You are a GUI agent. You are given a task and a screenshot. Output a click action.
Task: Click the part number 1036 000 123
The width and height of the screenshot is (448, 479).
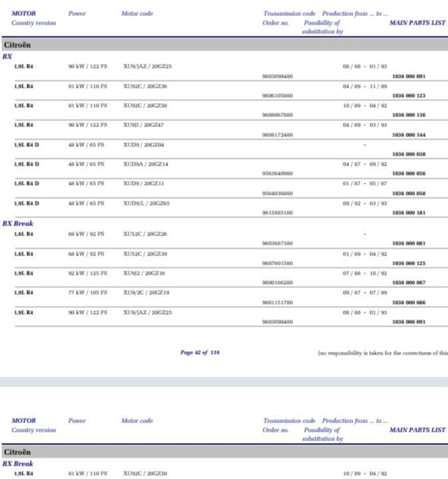(x=409, y=96)
